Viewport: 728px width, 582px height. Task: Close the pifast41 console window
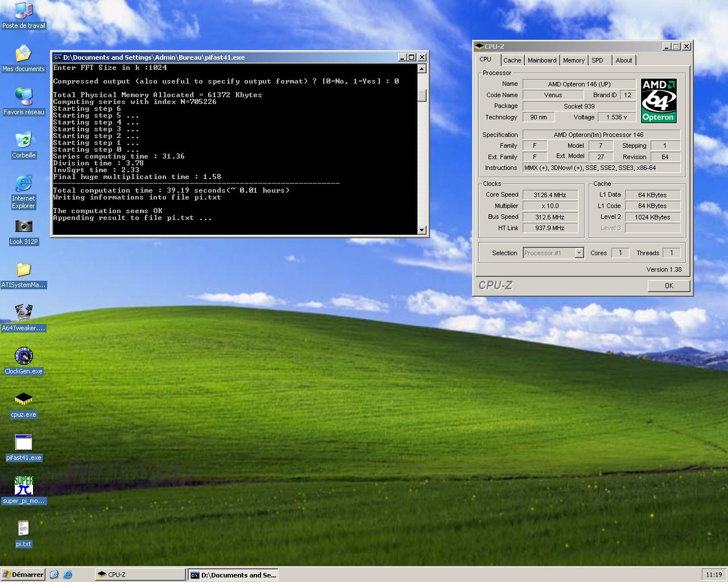coord(422,57)
